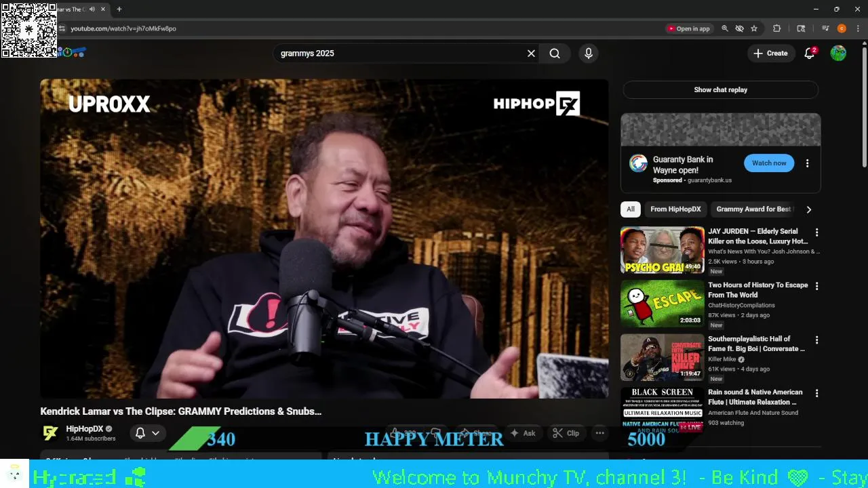Click the Create button
Screen dimensions: 868x488
click(770, 54)
